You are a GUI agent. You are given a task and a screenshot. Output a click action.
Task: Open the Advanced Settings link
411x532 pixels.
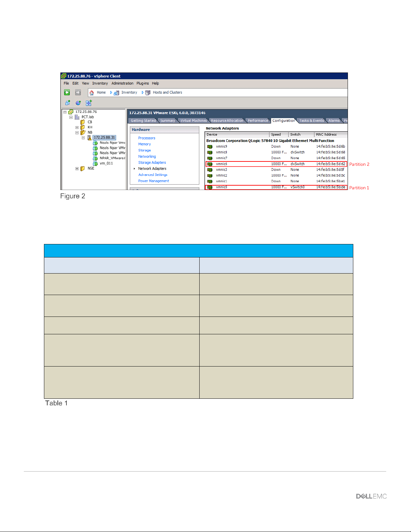click(153, 175)
